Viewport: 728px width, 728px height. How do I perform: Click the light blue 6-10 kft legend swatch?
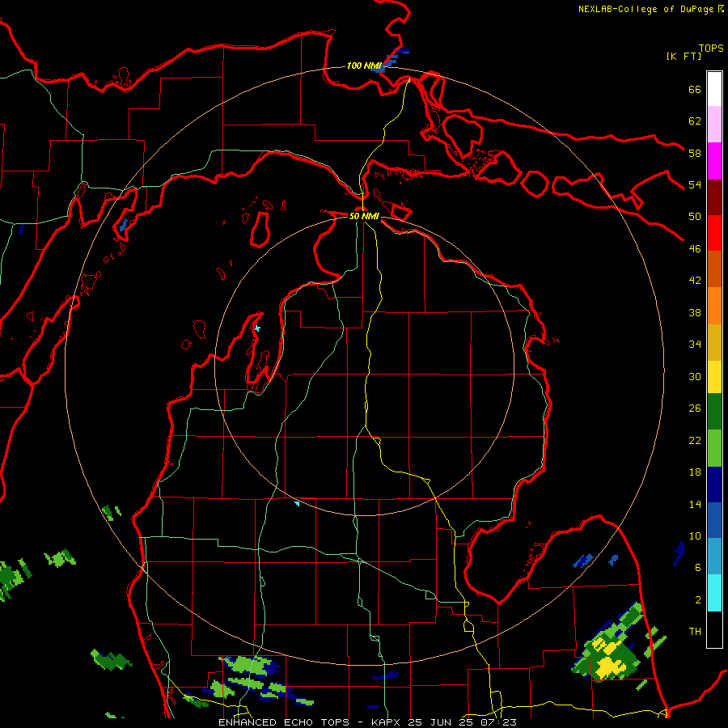click(x=714, y=557)
